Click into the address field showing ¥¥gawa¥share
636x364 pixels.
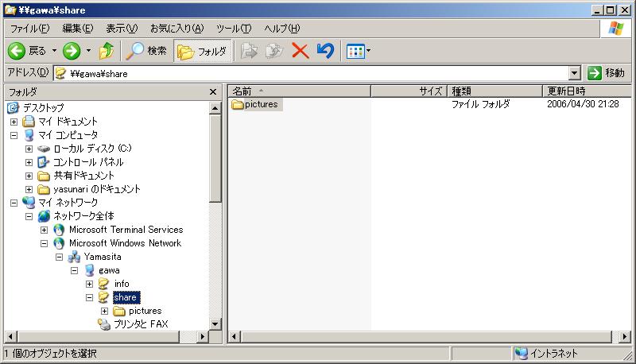coord(311,73)
